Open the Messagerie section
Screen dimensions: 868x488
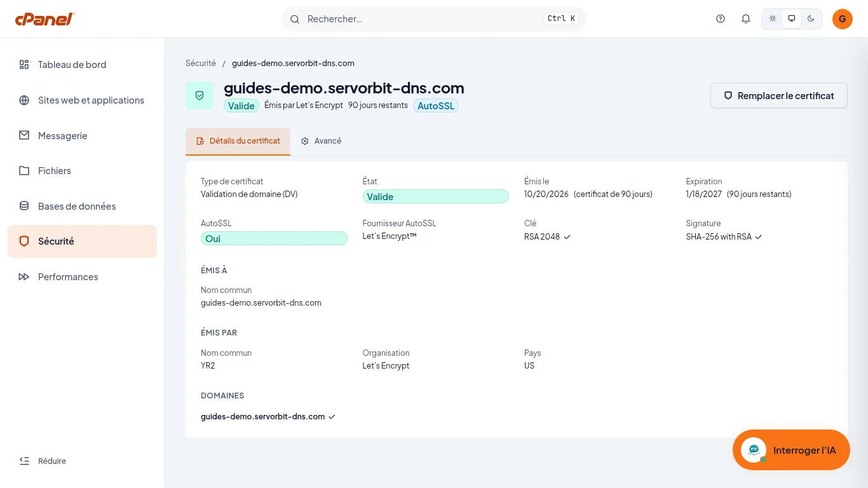tap(82, 135)
